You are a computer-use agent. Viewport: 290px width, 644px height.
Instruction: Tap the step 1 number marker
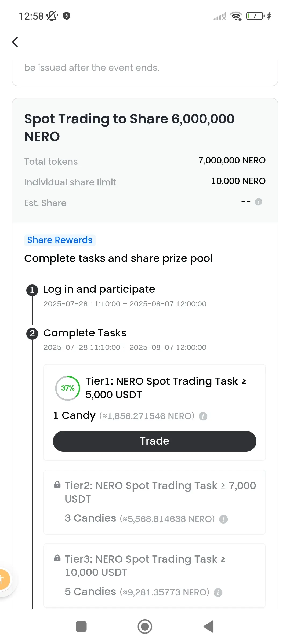pyautogui.click(x=32, y=290)
